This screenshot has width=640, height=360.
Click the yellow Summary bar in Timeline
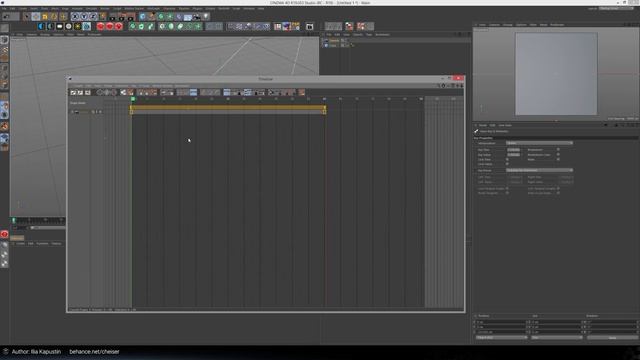click(x=228, y=107)
